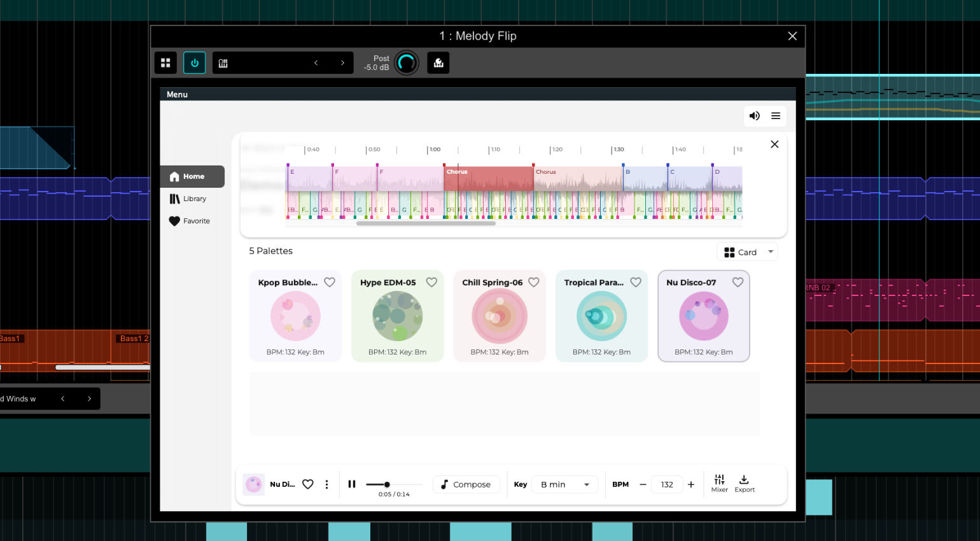Open the Key B min dropdown

click(x=565, y=484)
